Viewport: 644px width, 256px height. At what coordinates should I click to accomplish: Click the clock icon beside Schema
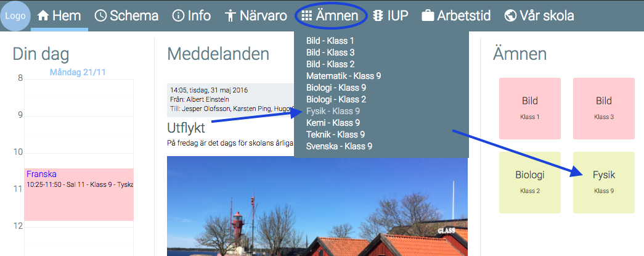point(100,16)
